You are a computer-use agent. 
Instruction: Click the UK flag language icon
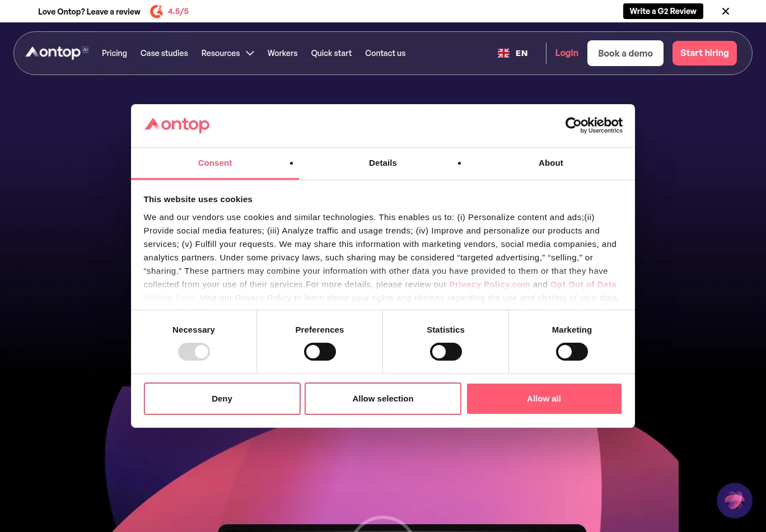[503, 53]
